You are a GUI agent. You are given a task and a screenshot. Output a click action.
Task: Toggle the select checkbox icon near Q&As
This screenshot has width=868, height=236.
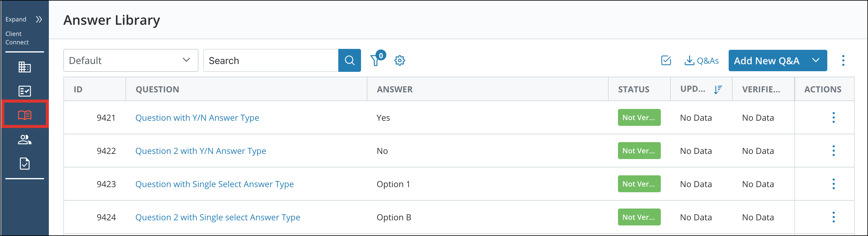pos(666,61)
